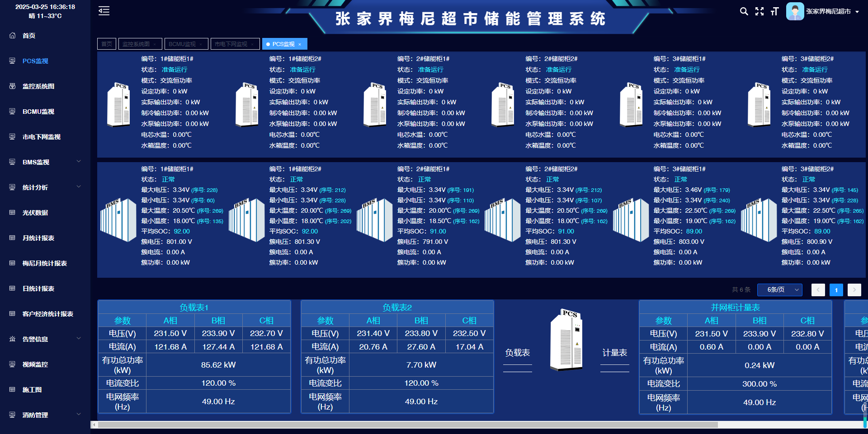Expand the BMS监视 submenu chevron

pos(79,161)
